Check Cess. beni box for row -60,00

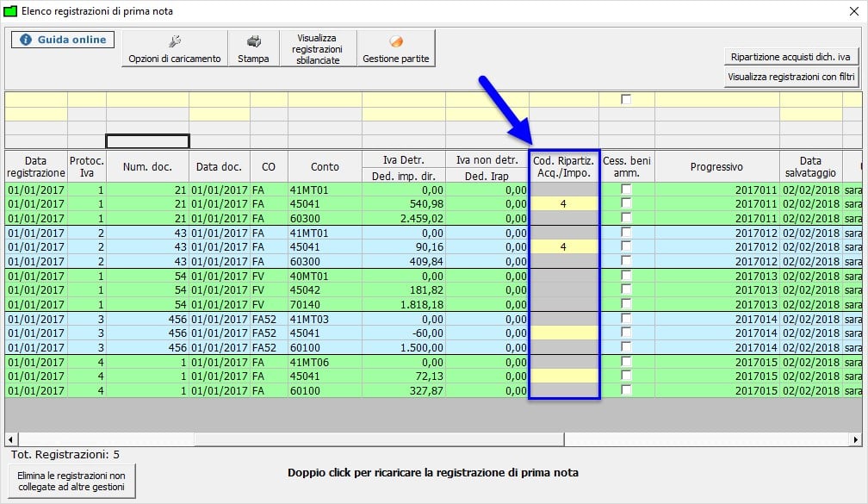(x=626, y=333)
